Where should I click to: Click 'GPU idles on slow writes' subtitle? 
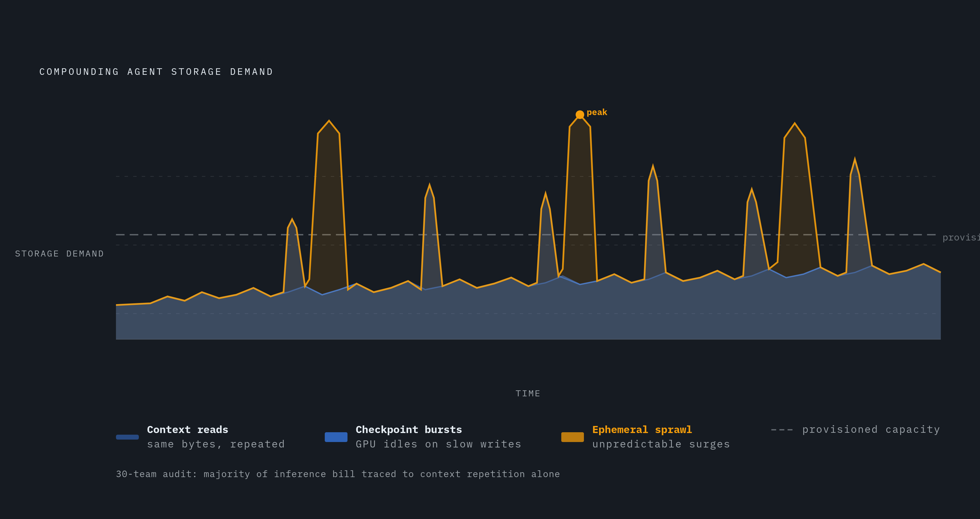pos(438,444)
